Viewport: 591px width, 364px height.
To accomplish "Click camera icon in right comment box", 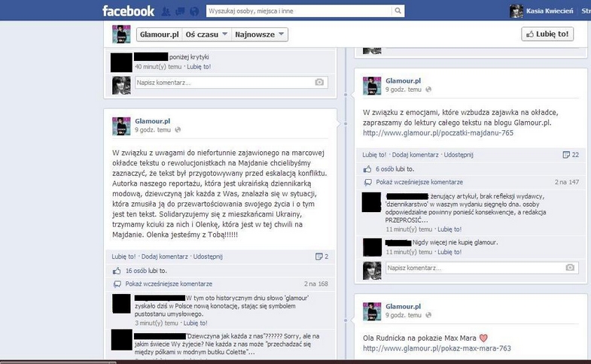I will click(570, 267).
